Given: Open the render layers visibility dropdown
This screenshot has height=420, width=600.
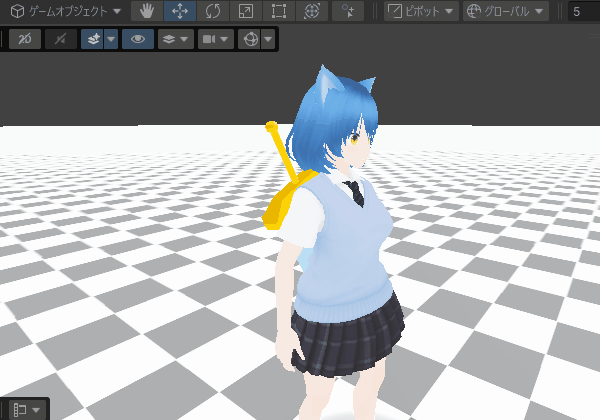Looking at the screenshot, I should pyautogui.click(x=176, y=39).
